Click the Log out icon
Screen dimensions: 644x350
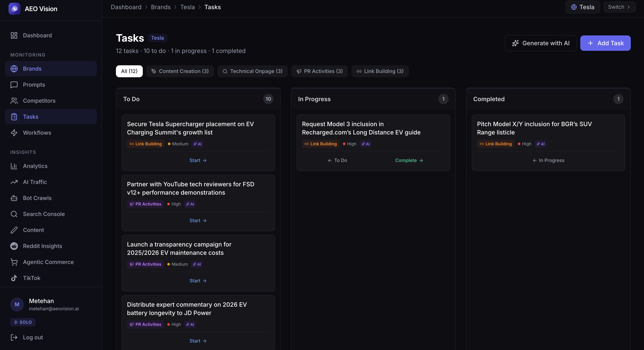[14, 337]
